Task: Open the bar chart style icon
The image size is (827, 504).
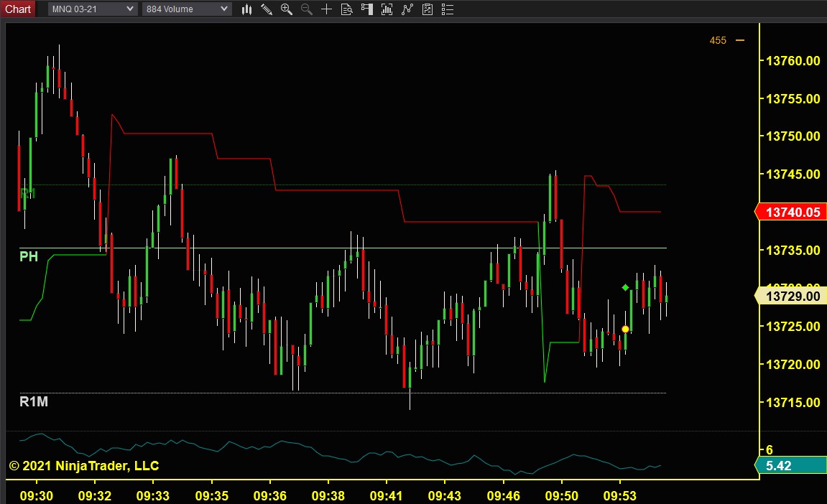Action: [x=246, y=9]
